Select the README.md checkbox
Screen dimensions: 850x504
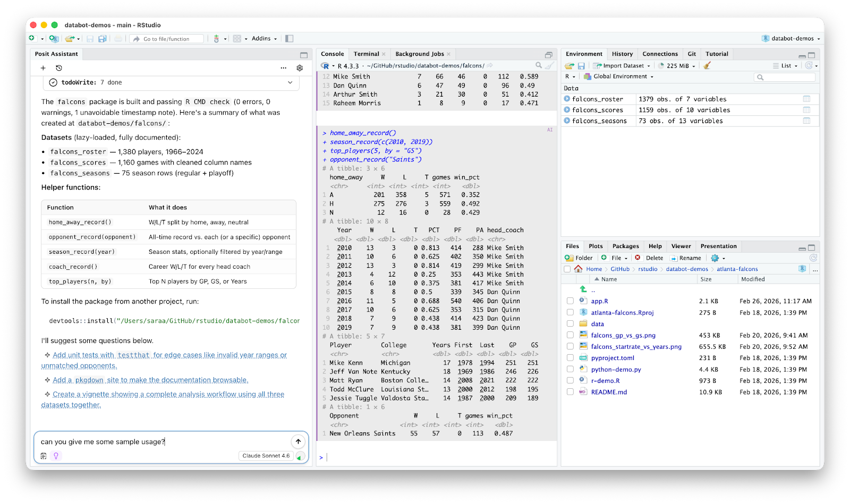click(x=570, y=392)
